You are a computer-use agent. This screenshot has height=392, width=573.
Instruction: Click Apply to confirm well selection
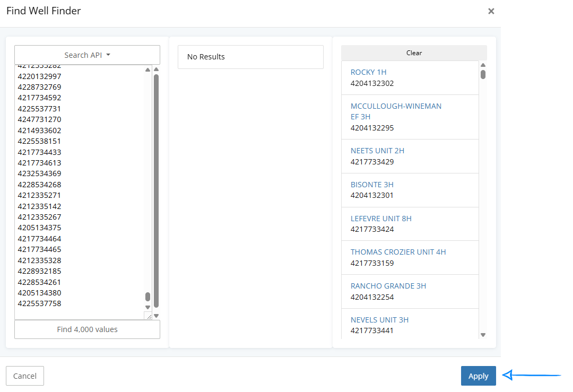point(478,376)
